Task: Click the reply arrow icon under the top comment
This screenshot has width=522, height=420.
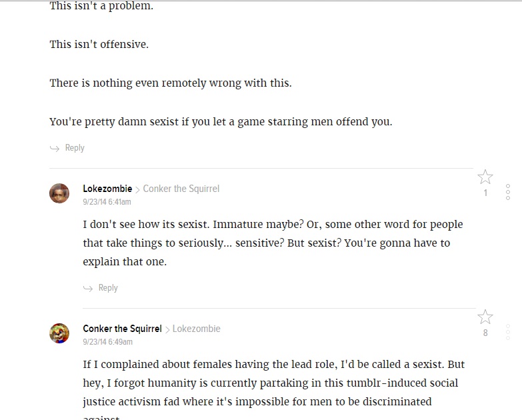Action: point(55,148)
